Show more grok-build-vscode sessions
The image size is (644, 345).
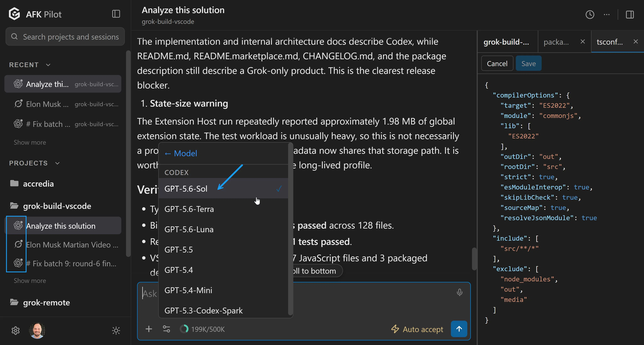point(30,281)
